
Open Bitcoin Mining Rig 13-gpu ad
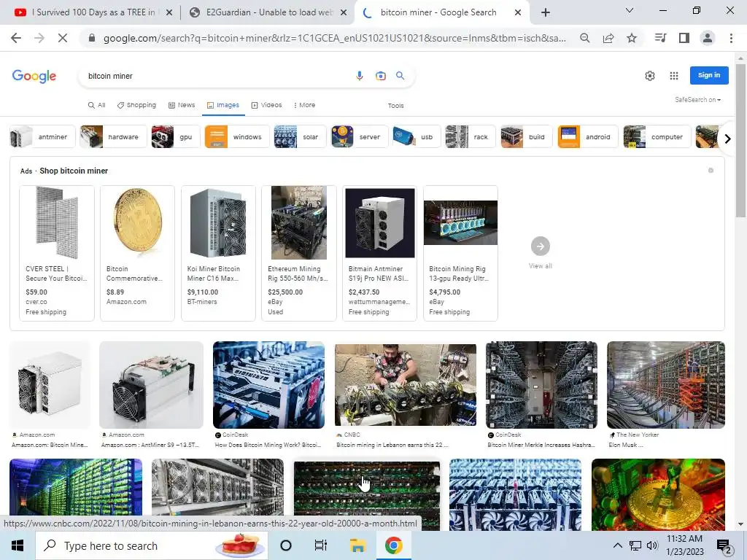coord(461,253)
